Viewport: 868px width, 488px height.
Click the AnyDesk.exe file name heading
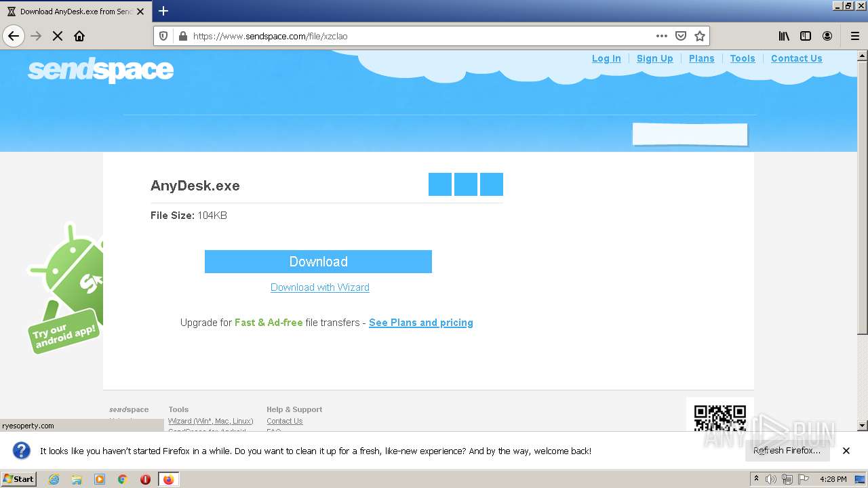click(195, 186)
